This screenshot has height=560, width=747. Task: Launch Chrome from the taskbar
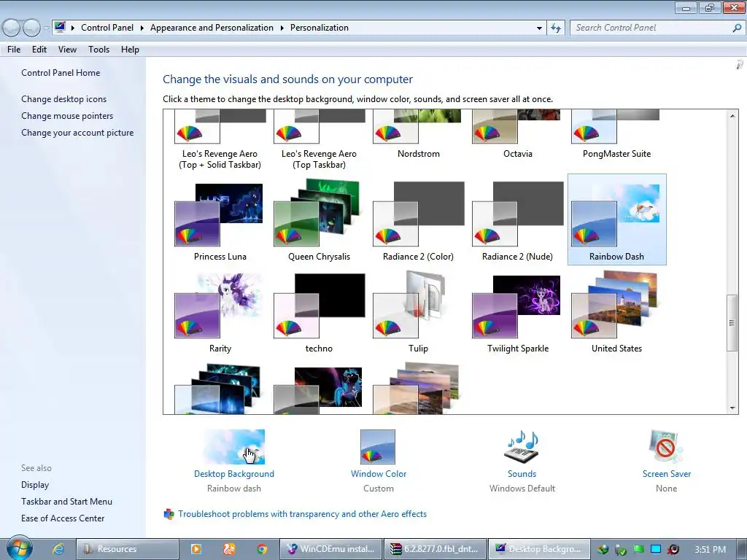(x=262, y=549)
